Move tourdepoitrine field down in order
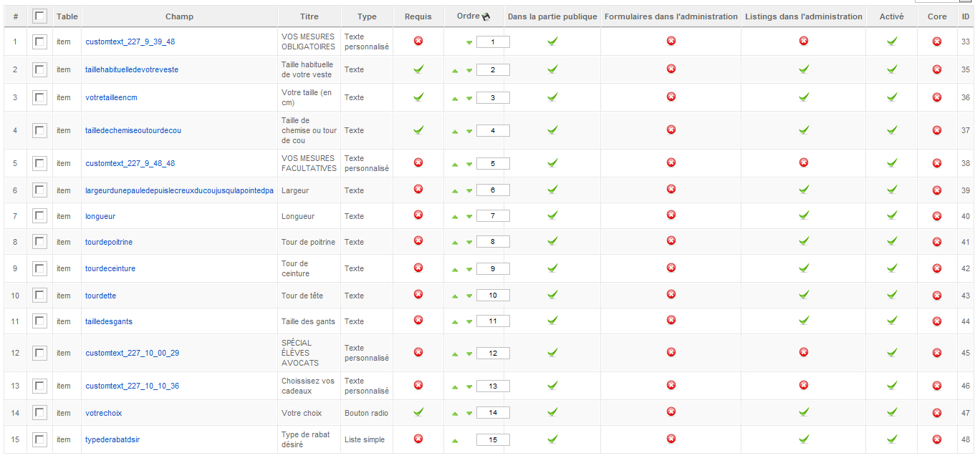980x458 pixels. [469, 243]
